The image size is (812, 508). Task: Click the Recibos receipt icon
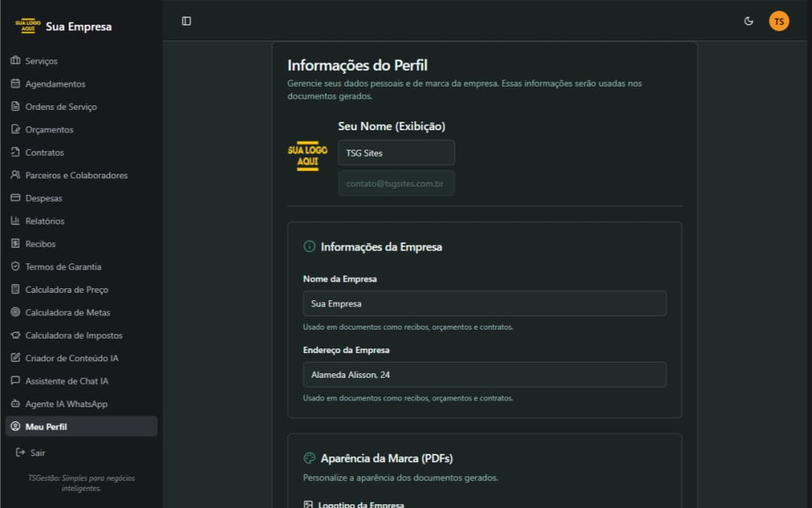[15, 244]
